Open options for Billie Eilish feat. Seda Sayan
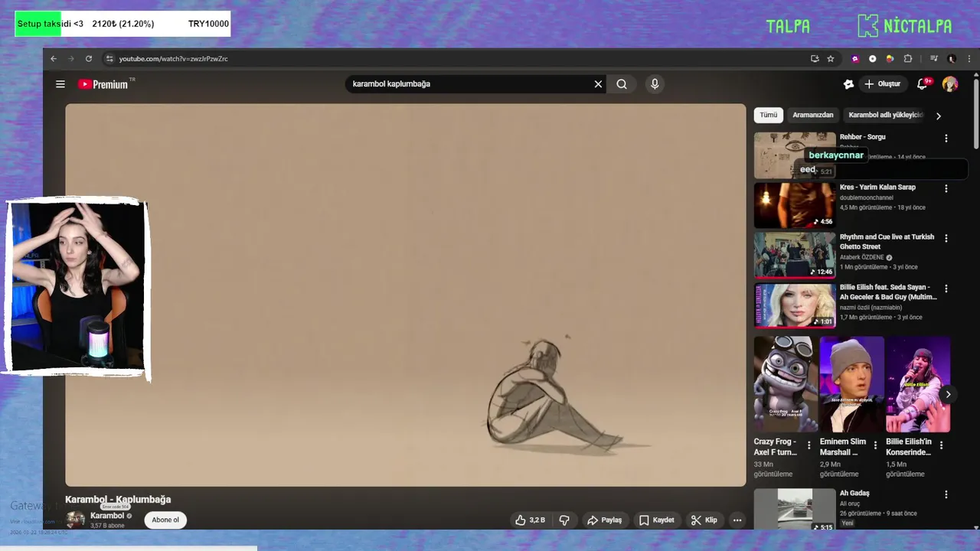 (946, 289)
